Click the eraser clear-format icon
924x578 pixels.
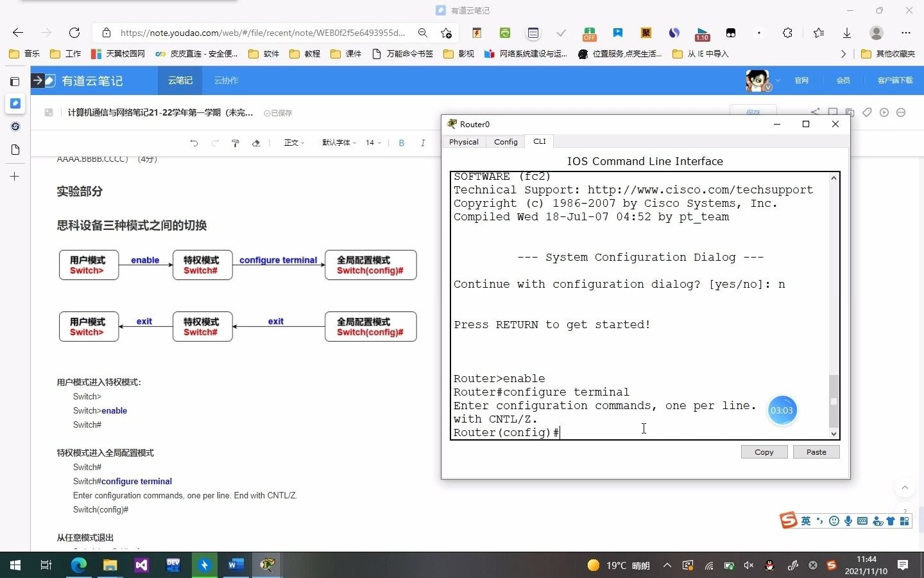tap(256, 143)
